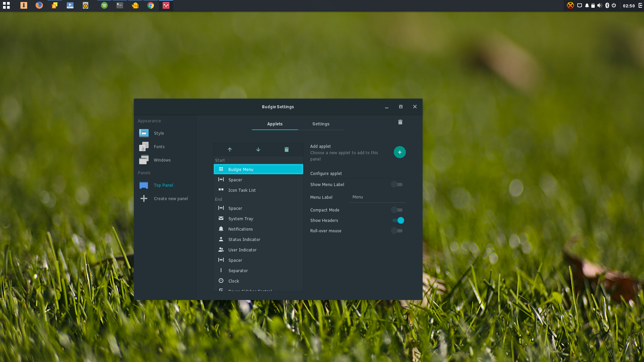Select the Status Indicator applet row
Image resolution: width=644 pixels, height=362 pixels.
[258, 239]
